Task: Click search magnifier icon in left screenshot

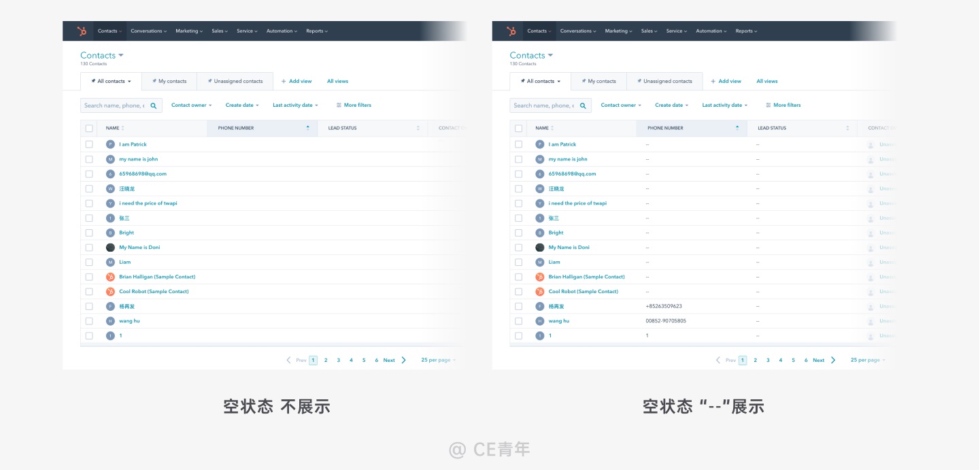Action: (154, 105)
